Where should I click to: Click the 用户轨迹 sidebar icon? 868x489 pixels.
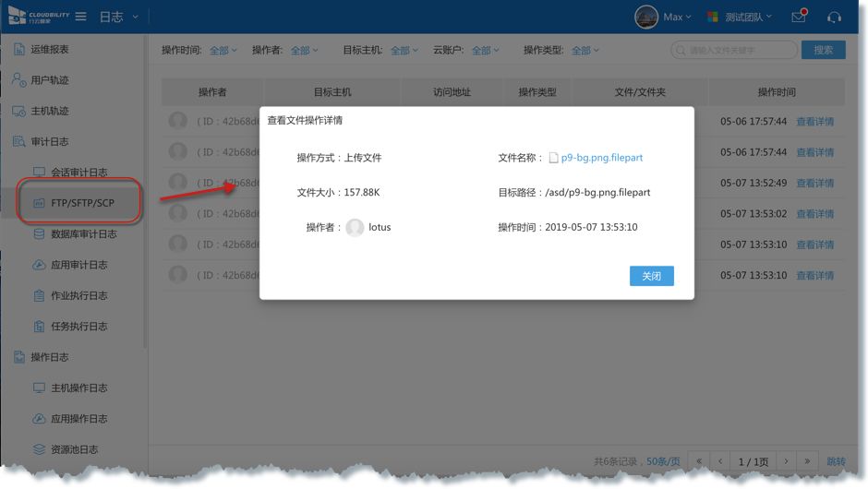(x=18, y=80)
